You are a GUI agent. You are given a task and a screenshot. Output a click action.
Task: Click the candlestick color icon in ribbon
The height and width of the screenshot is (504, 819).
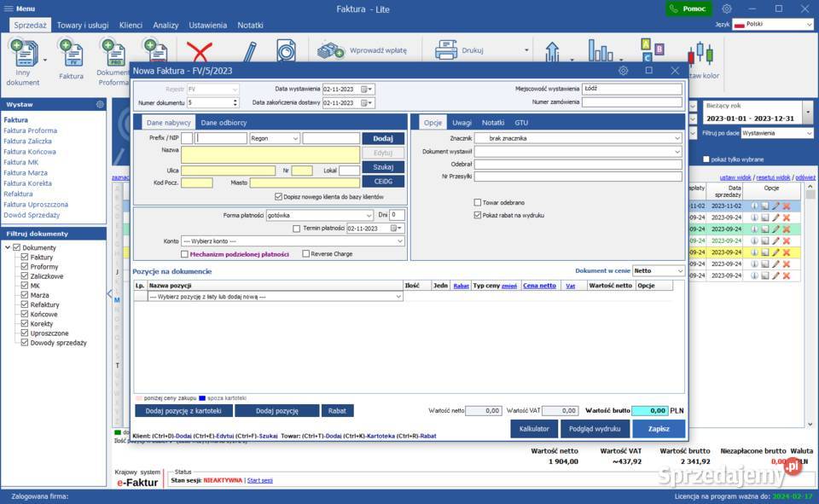coord(700,53)
